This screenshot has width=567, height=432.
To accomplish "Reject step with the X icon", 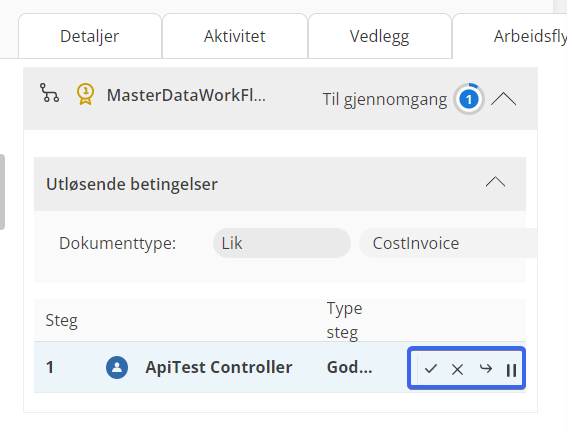I will coord(457,369).
